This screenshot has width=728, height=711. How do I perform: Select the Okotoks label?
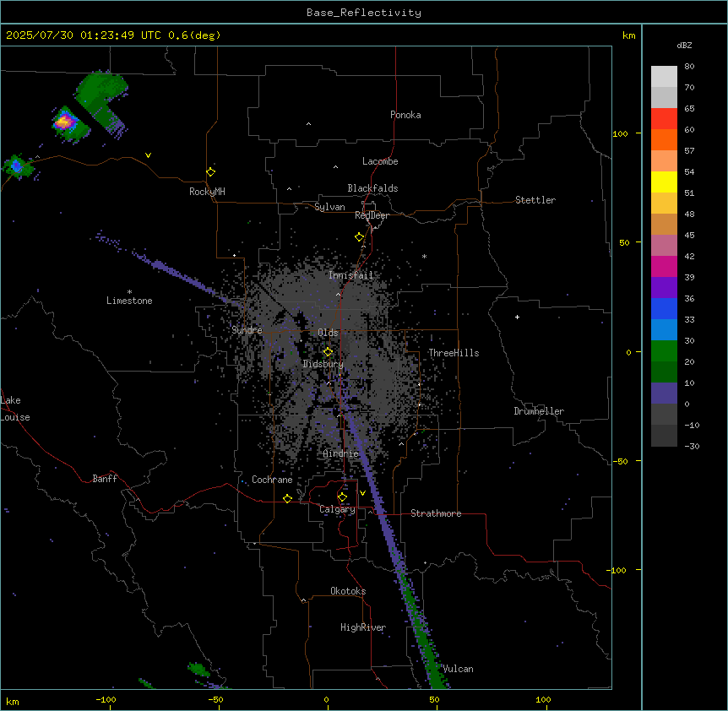coord(348,591)
